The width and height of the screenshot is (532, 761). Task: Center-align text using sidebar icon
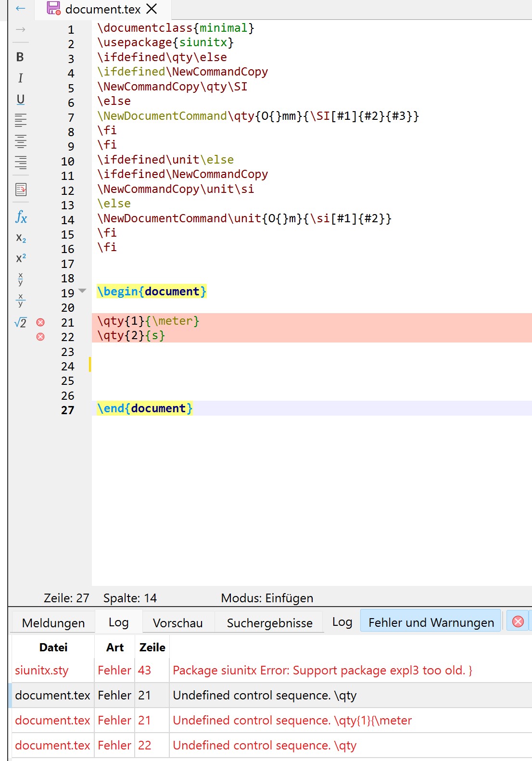coord(21,141)
